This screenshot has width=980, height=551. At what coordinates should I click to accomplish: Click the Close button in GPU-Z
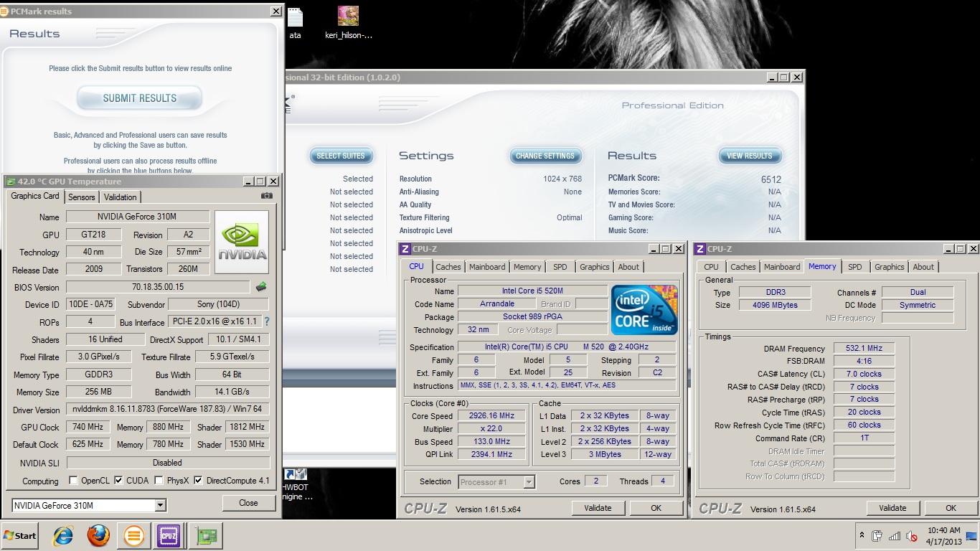coord(248,503)
